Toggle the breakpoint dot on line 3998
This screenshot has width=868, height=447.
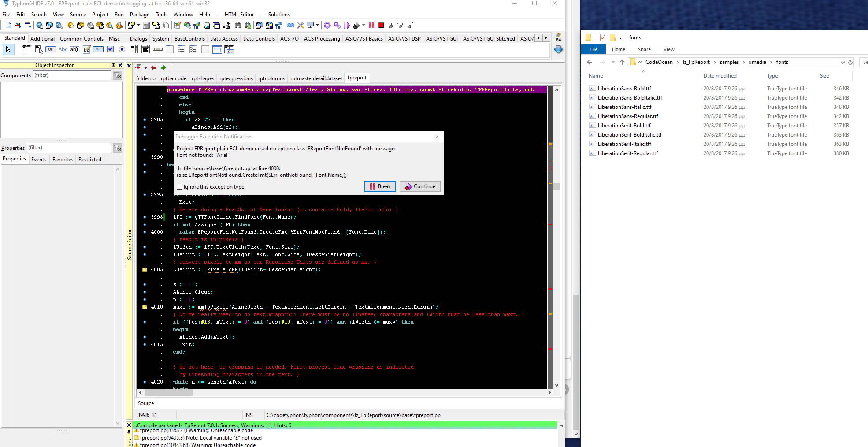tap(145, 217)
